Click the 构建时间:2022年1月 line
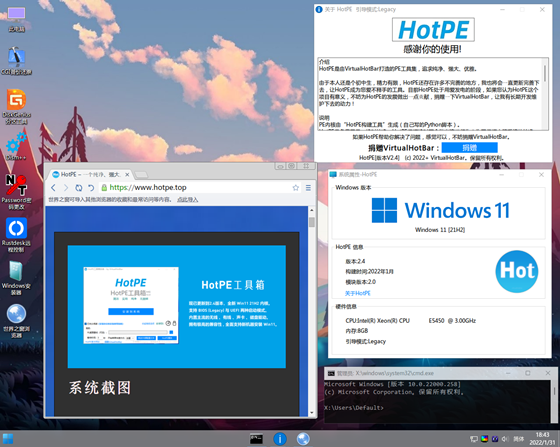 (x=369, y=272)
